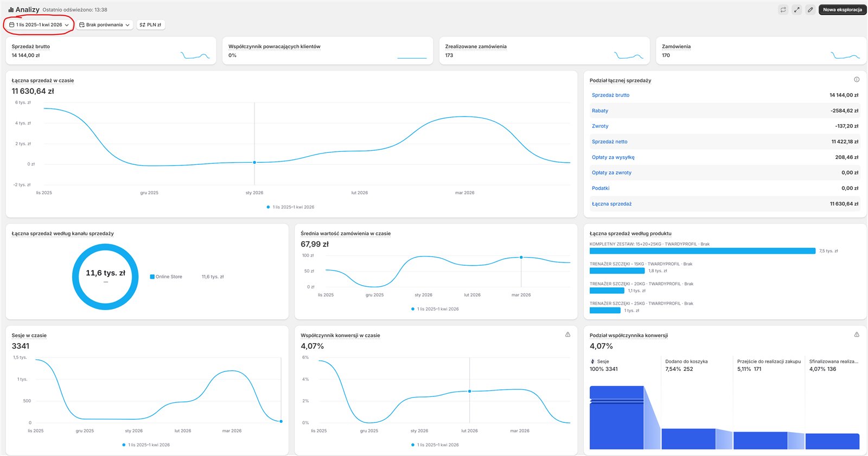This screenshot has width=868, height=456.
Task: Open the Opłaty za wysyłkę link
Action: tap(612, 157)
